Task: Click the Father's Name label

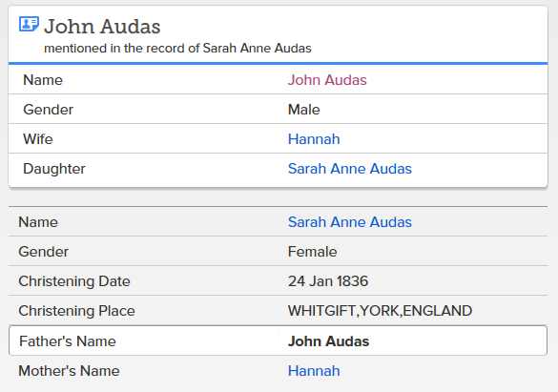Action: pos(68,341)
